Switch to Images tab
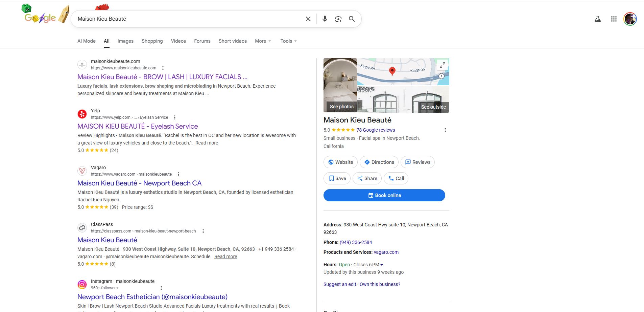 click(125, 41)
